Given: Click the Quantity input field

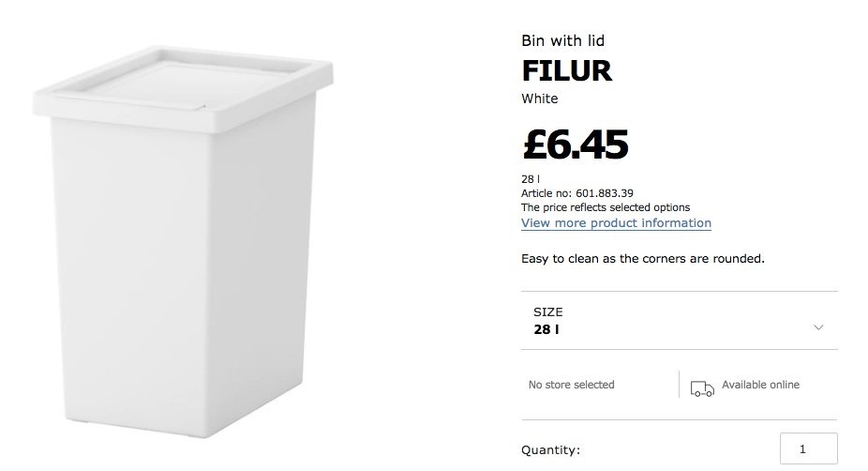Looking at the screenshot, I should [x=808, y=448].
